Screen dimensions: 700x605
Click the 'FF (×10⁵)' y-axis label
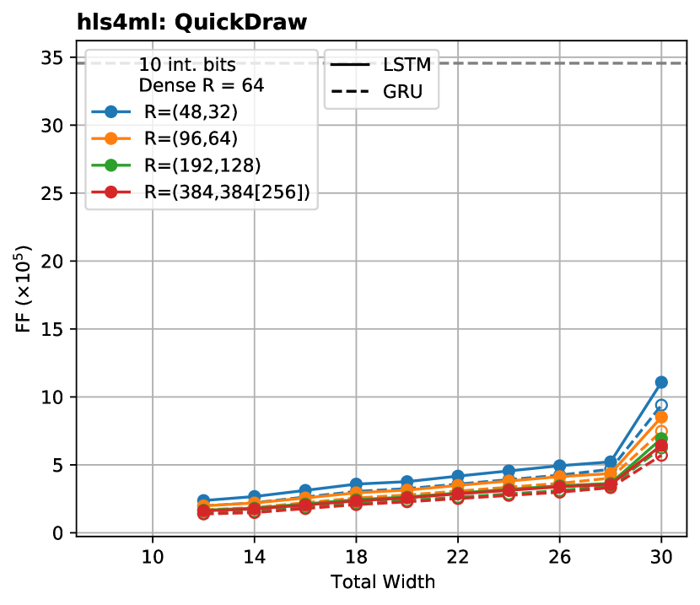pyautogui.click(x=24, y=289)
